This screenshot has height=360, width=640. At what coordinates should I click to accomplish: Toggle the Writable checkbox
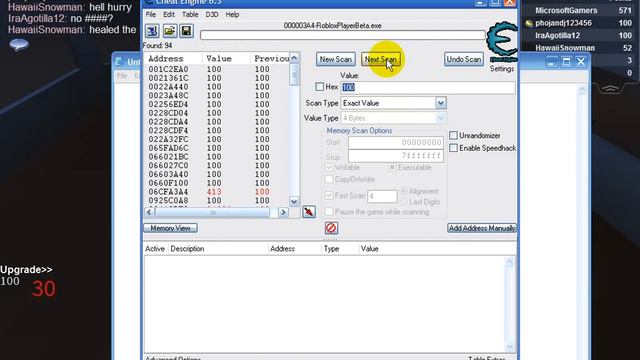click(329, 167)
